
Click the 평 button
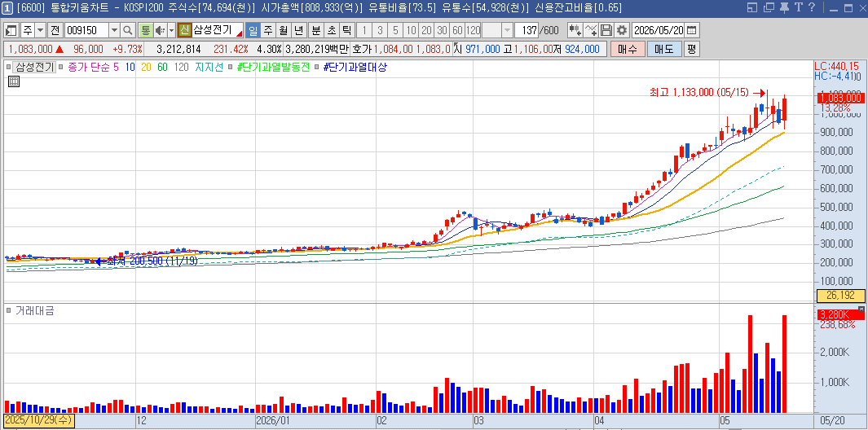[x=692, y=49]
